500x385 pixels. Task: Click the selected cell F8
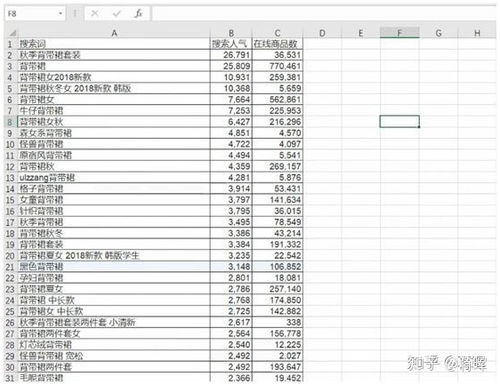pos(399,122)
